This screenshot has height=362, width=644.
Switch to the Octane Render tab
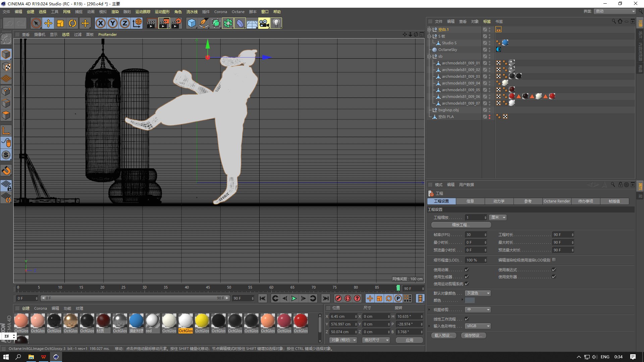point(556,201)
